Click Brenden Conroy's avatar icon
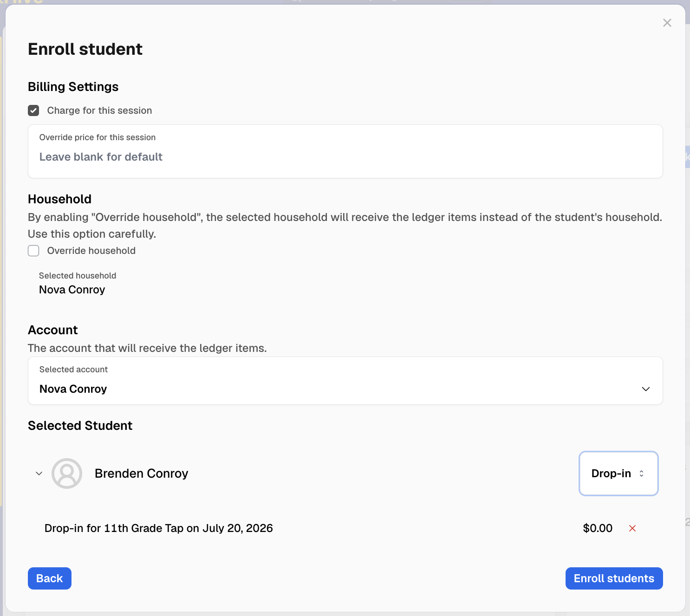The image size is (690, 616). click(67, 473)
